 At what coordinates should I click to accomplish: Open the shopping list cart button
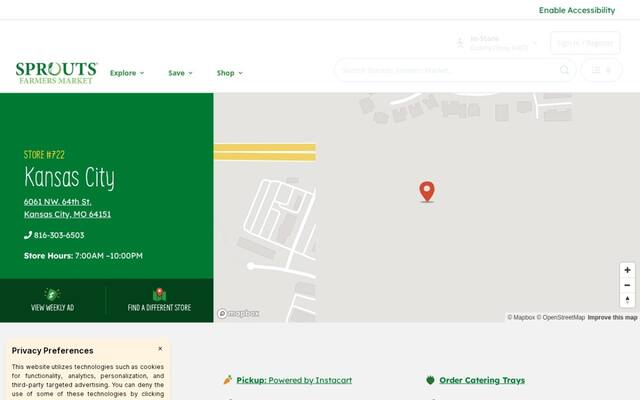pyautogui.click(x=601, y=70)
